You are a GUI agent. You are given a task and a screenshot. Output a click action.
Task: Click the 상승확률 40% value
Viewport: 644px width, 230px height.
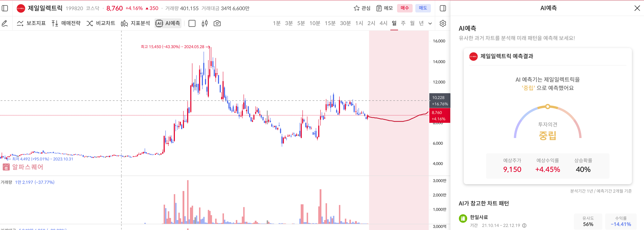click(x=583, y=169)
